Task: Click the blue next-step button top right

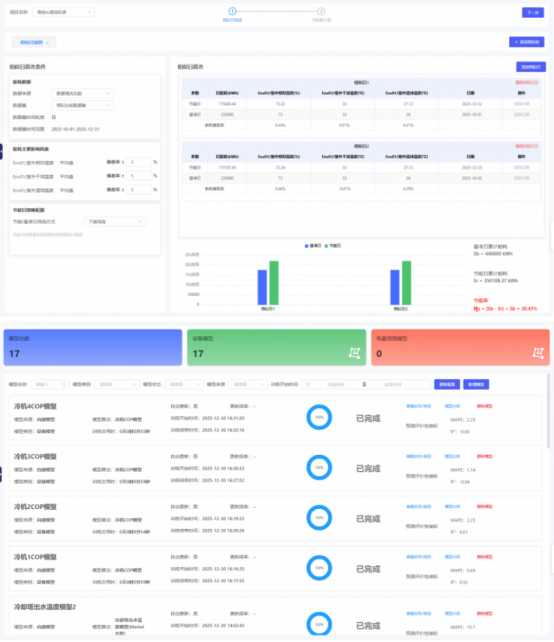Action: point(533,13)
